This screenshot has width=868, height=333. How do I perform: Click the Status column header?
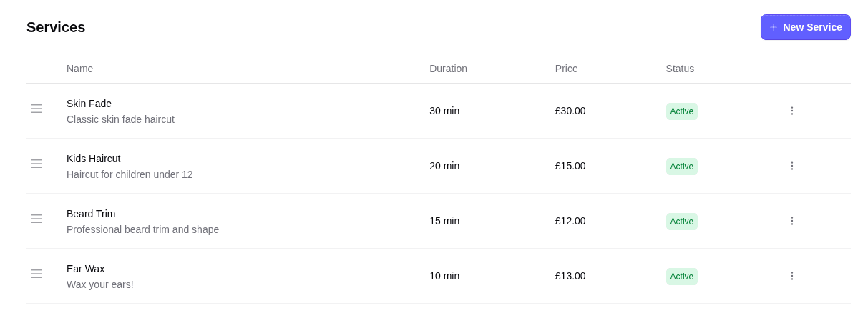pyautogui.click(x=680, y=69)
